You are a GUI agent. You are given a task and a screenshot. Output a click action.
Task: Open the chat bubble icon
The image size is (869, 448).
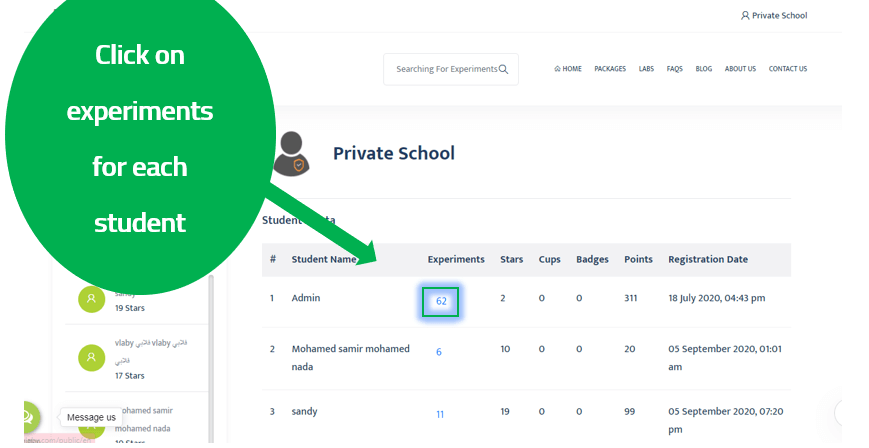[25, 416]
